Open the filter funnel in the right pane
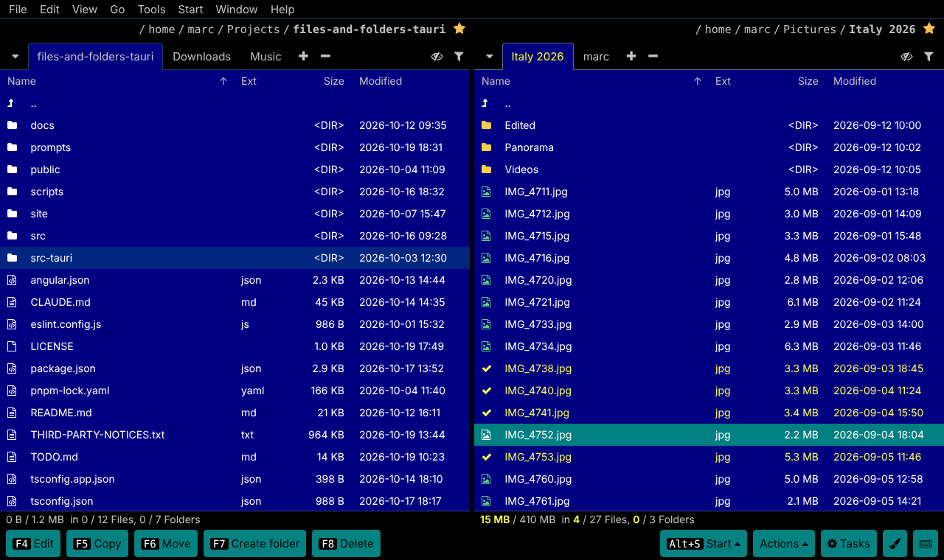Viewport: 944px width, 560px height. pos(929,56)
